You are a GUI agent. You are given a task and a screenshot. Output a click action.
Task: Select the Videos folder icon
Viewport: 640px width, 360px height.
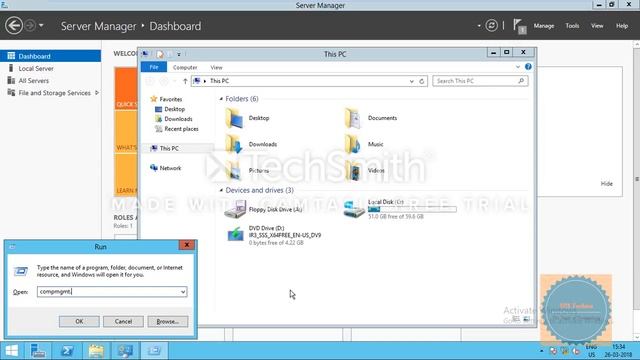click(353, 171)
